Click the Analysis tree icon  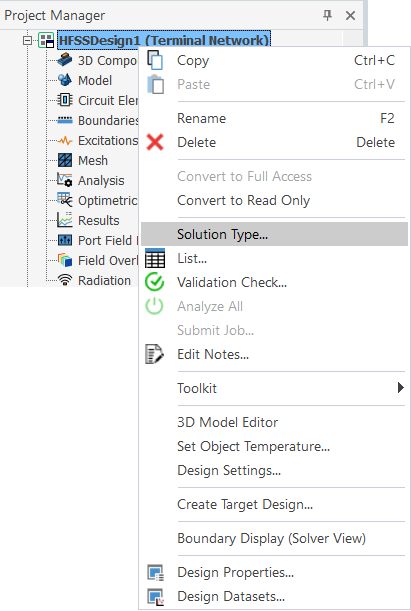click(x=65, y=180)
